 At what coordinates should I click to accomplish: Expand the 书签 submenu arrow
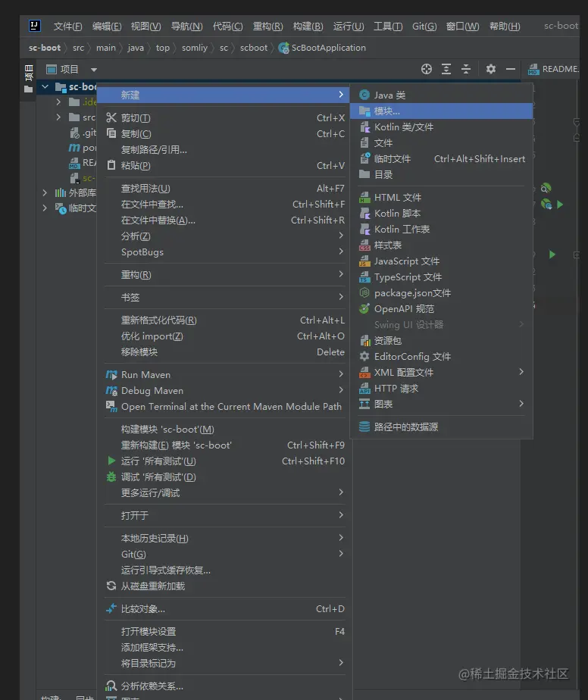(x=341, y=296)
